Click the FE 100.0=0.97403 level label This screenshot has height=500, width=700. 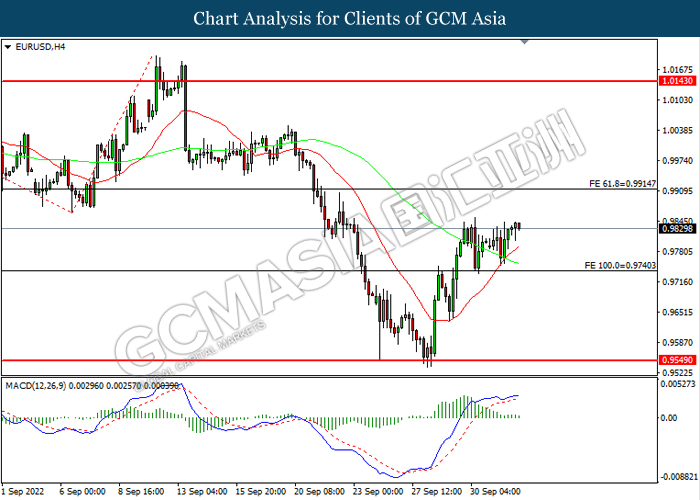pyautogui.click(x=621, y=265)
